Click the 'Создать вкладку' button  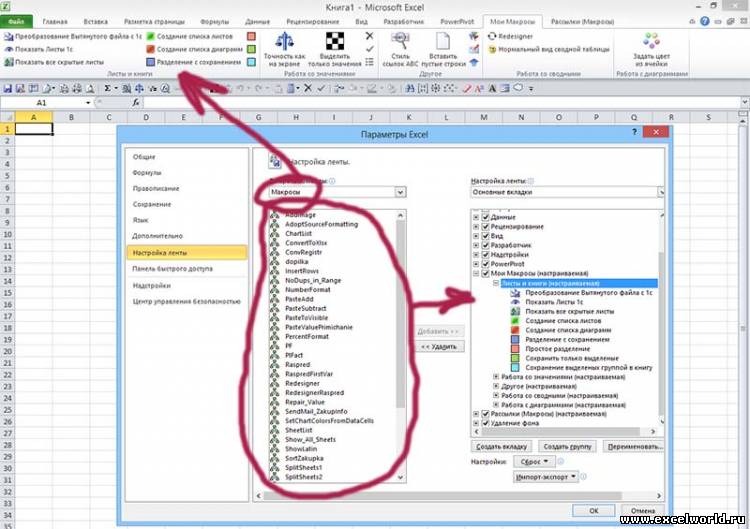coord(501,447)
